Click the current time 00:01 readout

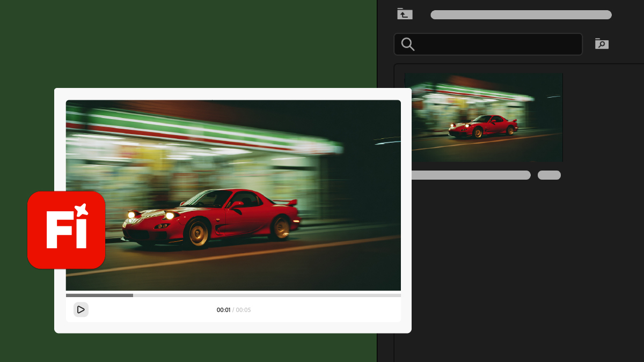223,310
